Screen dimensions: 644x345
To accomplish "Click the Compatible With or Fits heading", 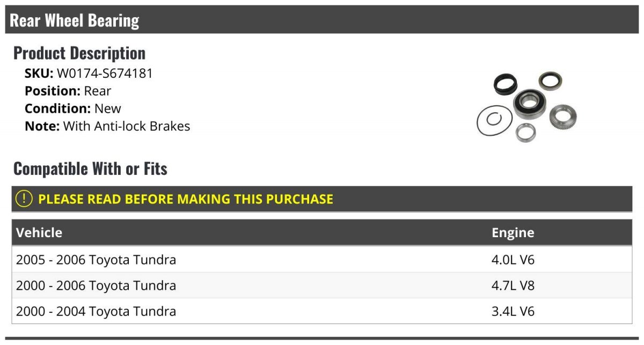I will [90, 169].
